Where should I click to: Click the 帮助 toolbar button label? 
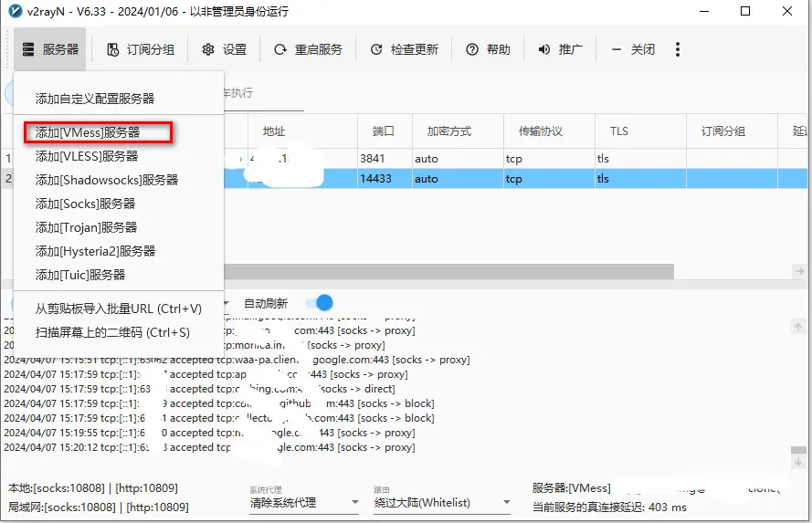(498, 49)
